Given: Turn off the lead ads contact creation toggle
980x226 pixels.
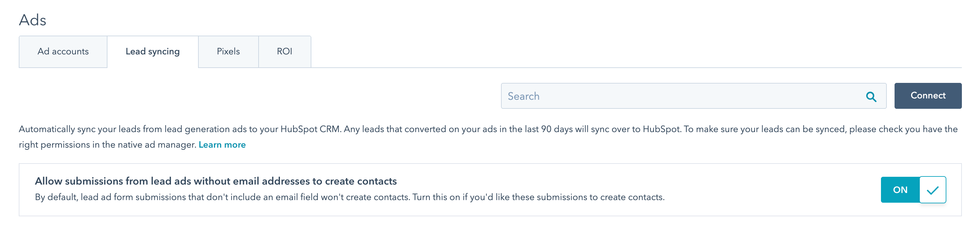Looking at the screenshot, I should [913, 190].
